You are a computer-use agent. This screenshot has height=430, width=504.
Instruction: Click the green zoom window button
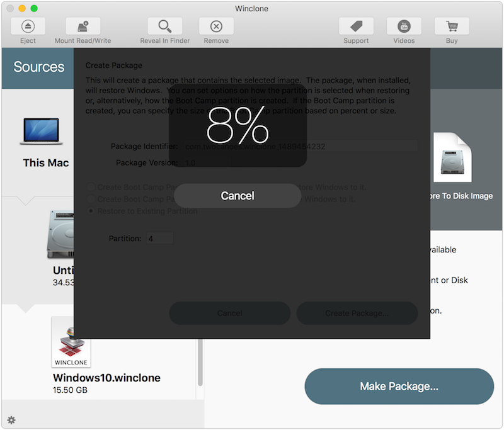[34, 8]
